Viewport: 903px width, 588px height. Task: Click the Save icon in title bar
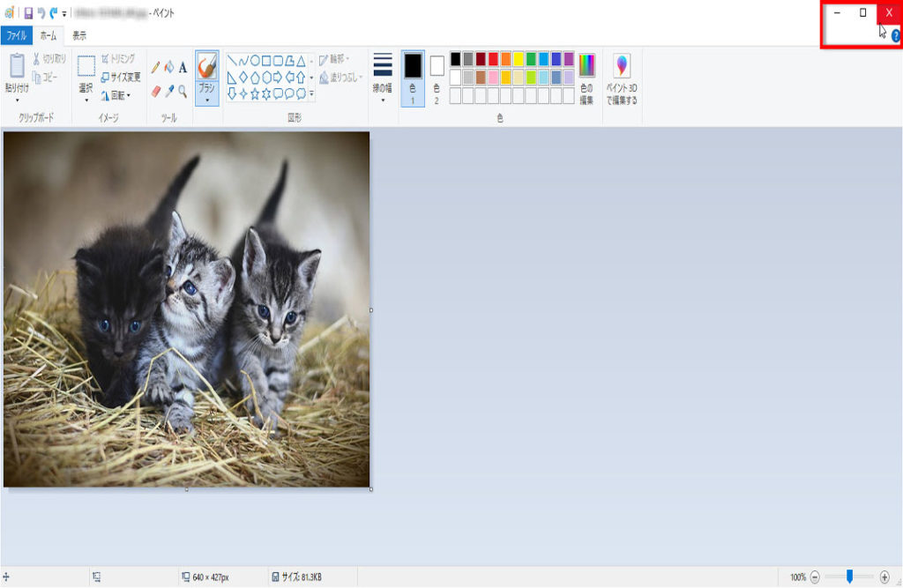tap(28, 13)
